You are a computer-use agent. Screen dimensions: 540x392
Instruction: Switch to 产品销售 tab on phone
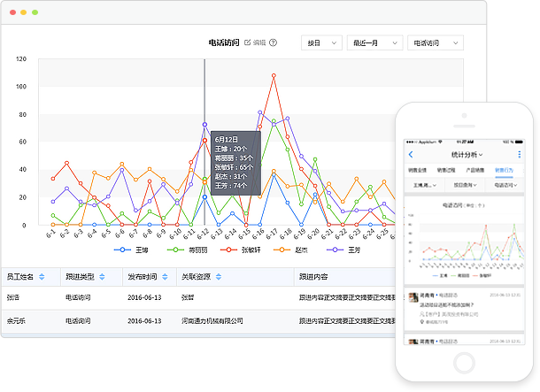click(x=474, y=170)
